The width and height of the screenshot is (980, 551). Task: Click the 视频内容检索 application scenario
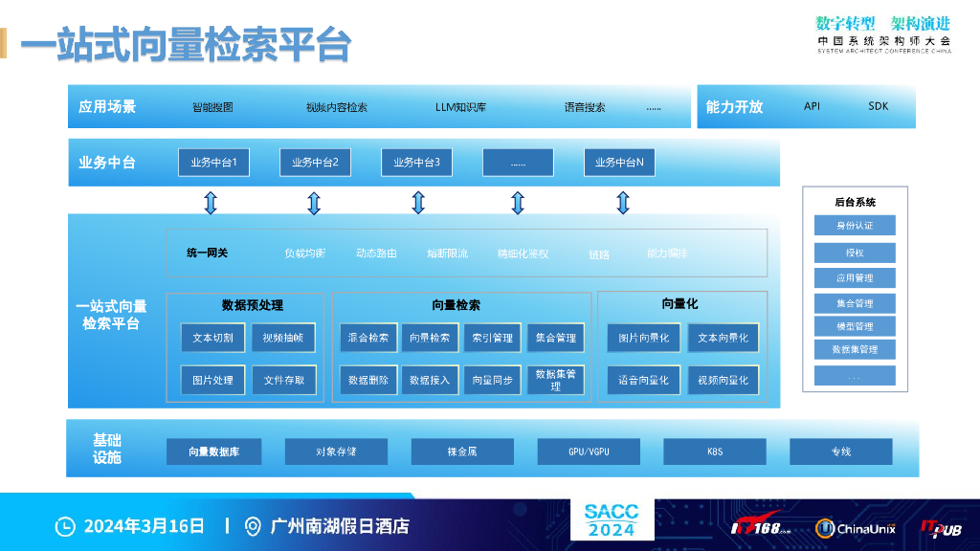[x=337, y=107]
